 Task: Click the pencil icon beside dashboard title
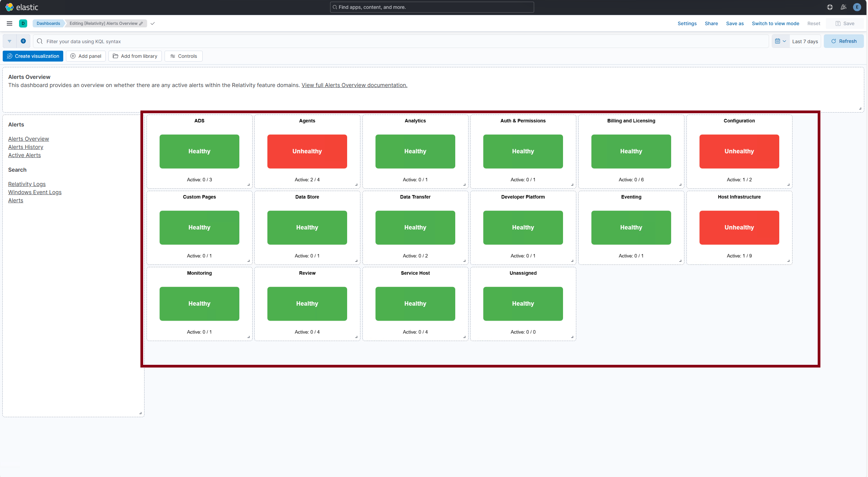pyautogui.click(x=141, y=23)
